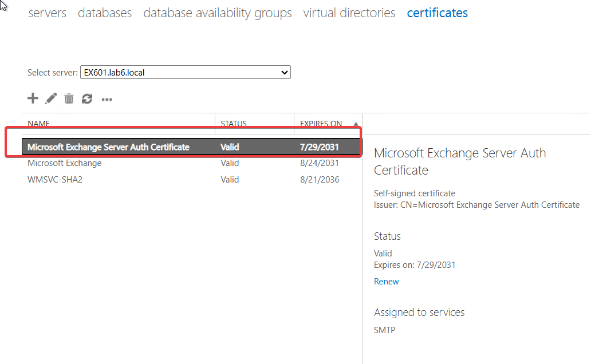Click the edit pencil icon
This screenshot has width=591, height=364.
(x=51, y=98)
